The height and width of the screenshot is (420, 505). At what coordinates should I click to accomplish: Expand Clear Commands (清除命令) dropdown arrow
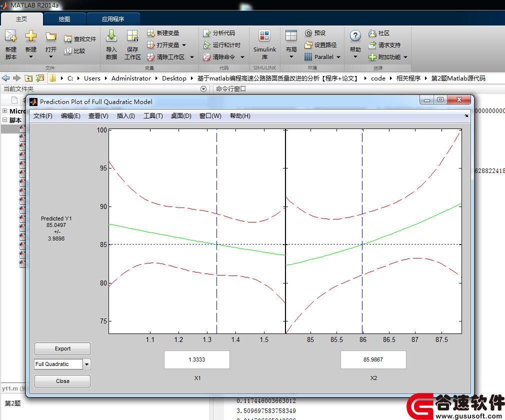tap(242, 57)
